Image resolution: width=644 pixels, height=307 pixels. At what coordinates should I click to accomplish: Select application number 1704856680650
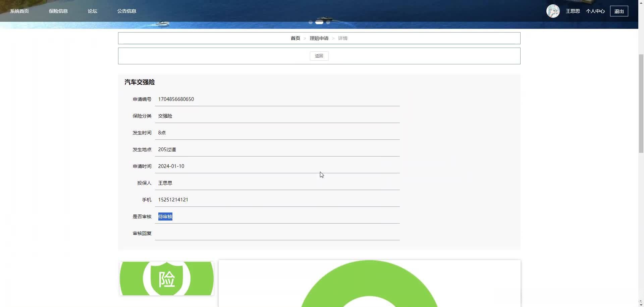176,99
